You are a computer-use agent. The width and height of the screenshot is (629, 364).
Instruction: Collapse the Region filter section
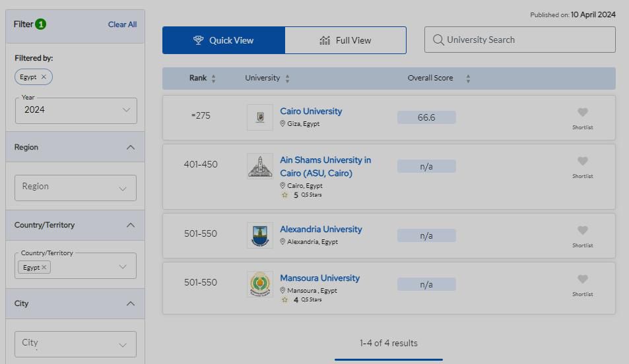point(130,147)
